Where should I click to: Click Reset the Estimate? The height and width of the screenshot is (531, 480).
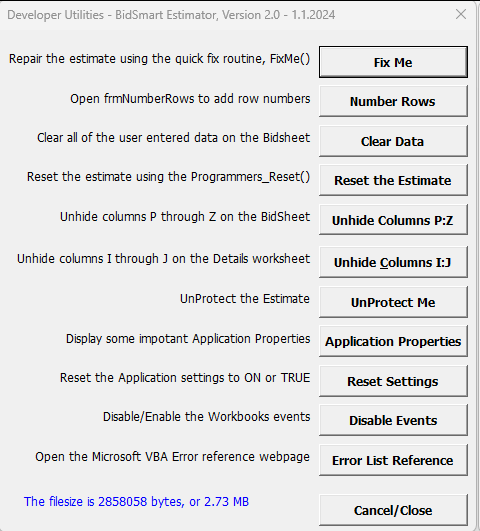point(393,180)
